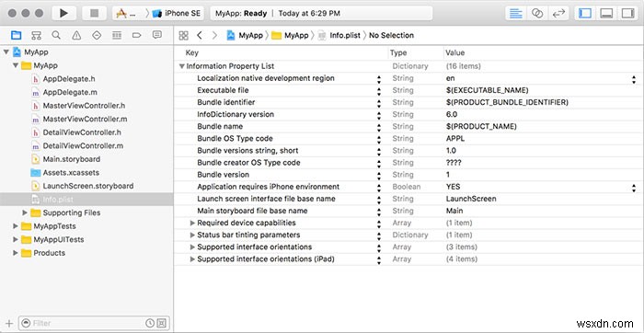Expand Supported interface orientations (iPad)
The image size is (644, 333).
point(192,259)
